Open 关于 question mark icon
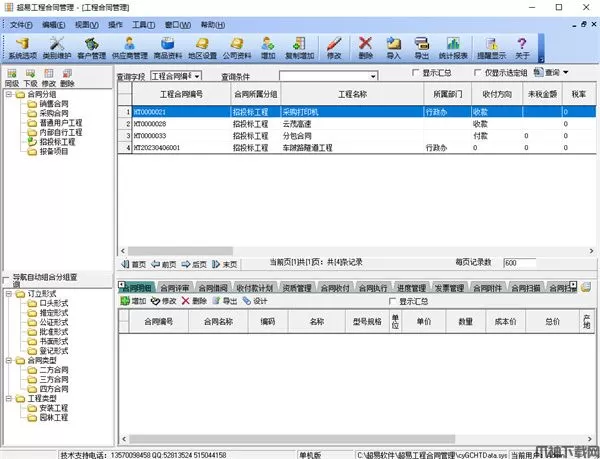 522,48
